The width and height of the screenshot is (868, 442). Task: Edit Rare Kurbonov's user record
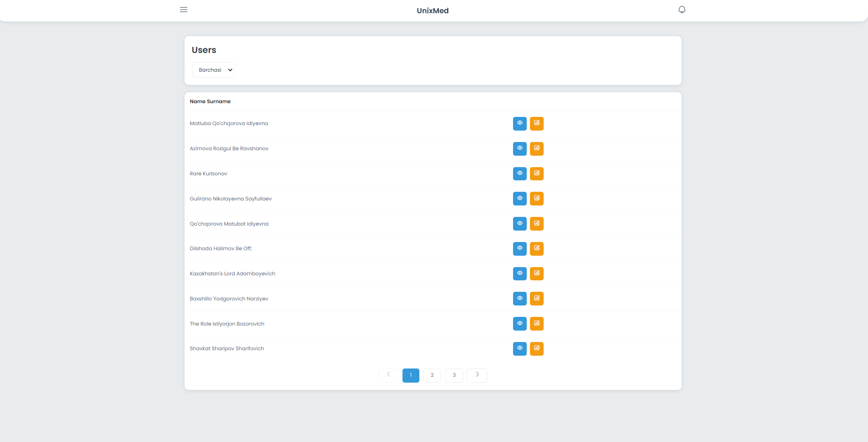[x=536, y=174]
